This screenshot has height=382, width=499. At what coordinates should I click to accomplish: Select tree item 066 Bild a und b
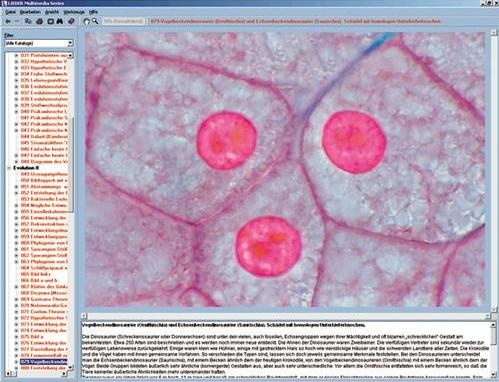[39, 280]
